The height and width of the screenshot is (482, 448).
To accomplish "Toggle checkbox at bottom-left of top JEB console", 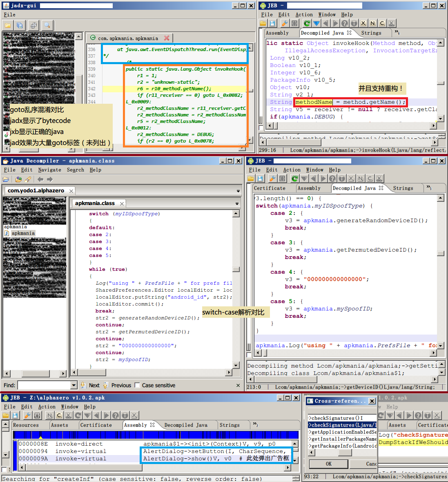I will pyautogui.click(x=261, y=128).
